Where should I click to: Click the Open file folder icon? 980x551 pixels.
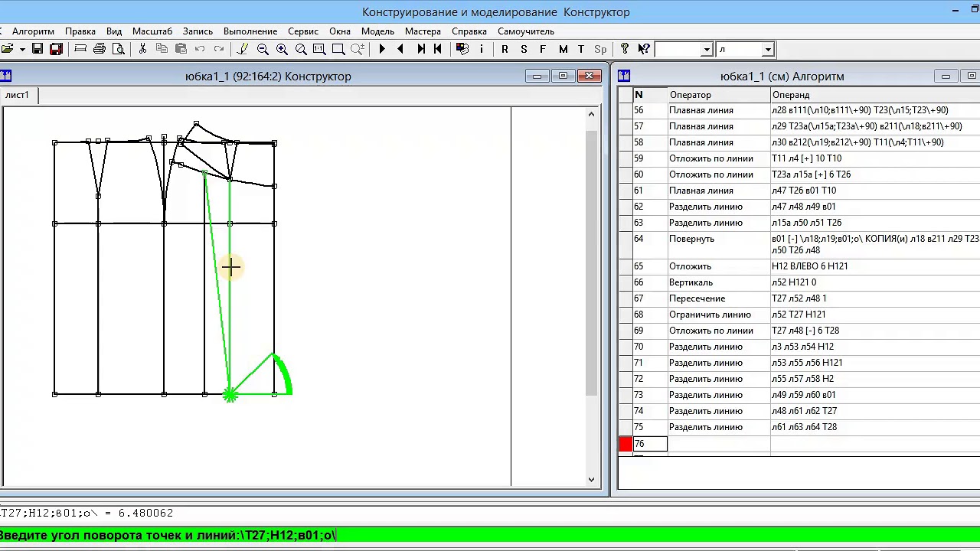pos(6,49)
